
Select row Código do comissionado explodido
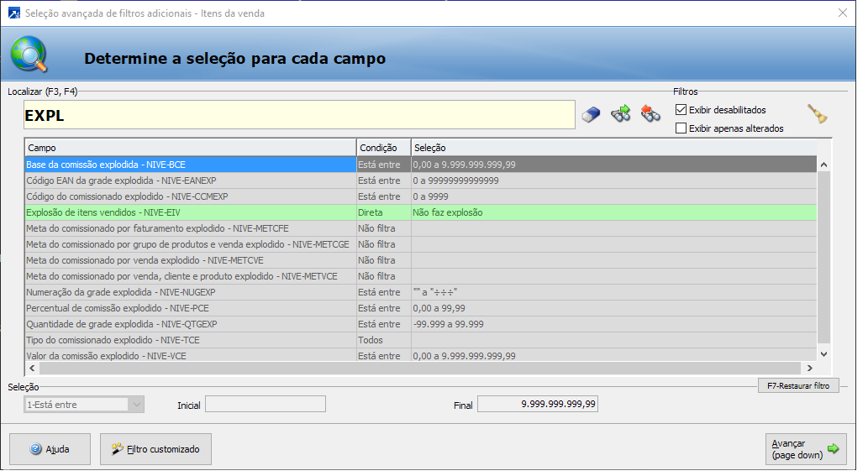point(421,196)
